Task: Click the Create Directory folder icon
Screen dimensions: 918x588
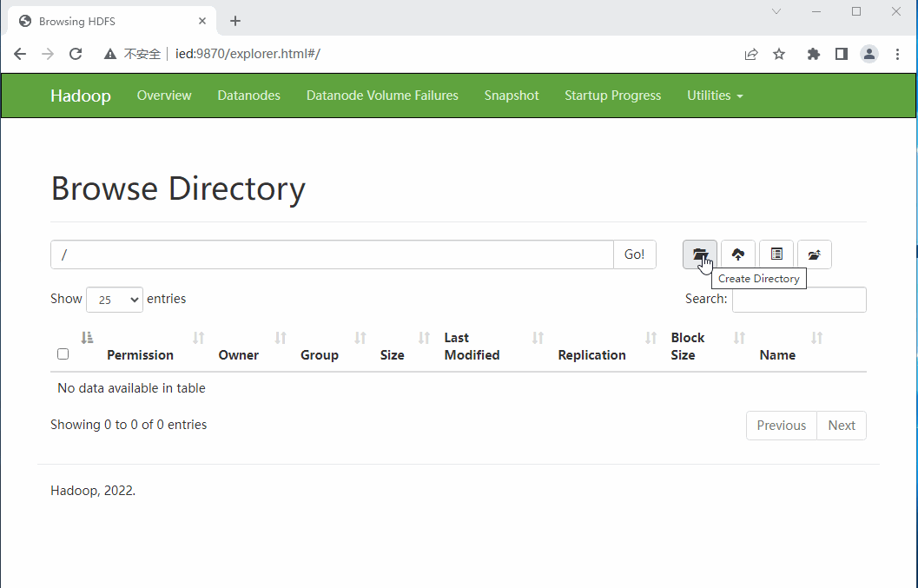Action: pyautogui.click(x=700, y=254)
